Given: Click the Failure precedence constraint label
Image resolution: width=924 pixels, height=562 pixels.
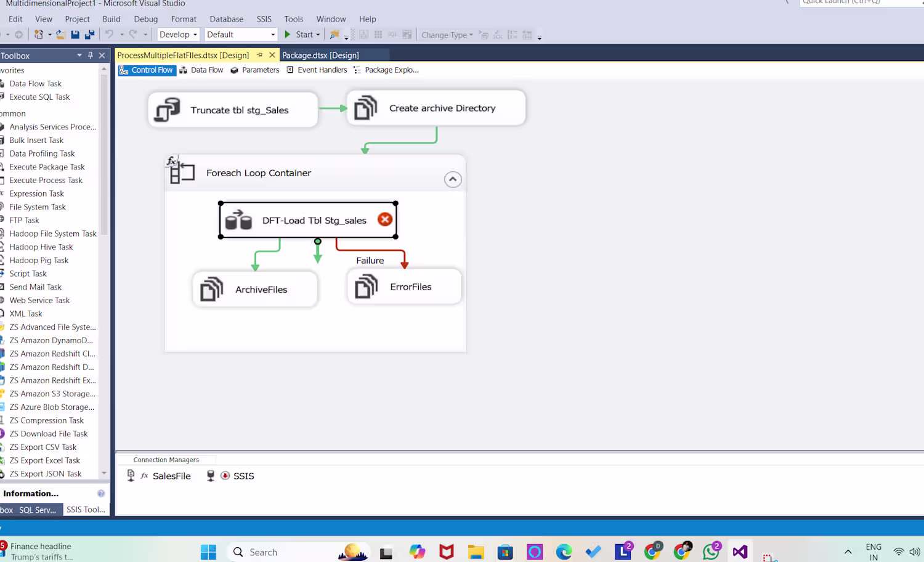Looking at the screenshot, I should pos(370,261).
